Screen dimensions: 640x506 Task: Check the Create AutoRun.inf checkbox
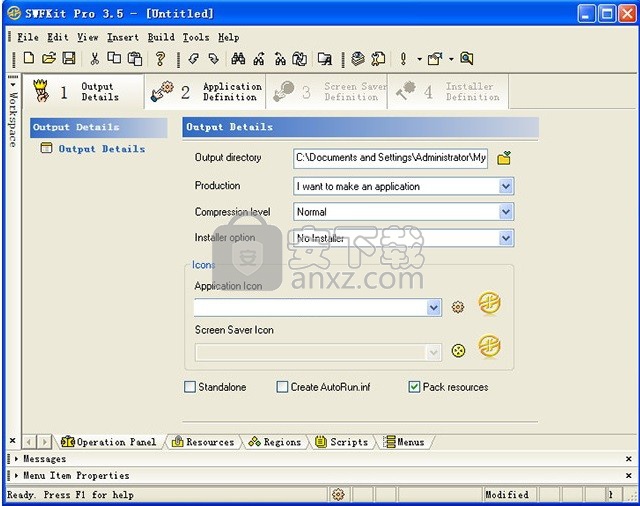(x=282, y=387)
